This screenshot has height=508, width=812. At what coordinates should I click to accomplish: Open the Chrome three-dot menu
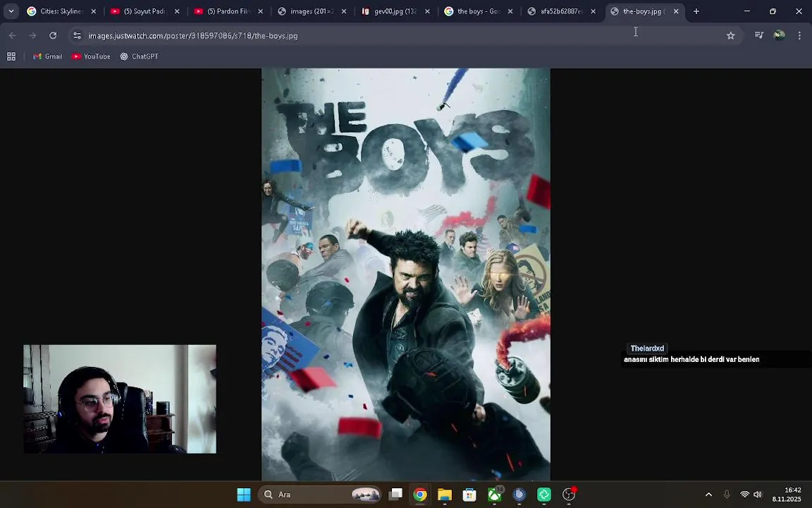(799, 35)
